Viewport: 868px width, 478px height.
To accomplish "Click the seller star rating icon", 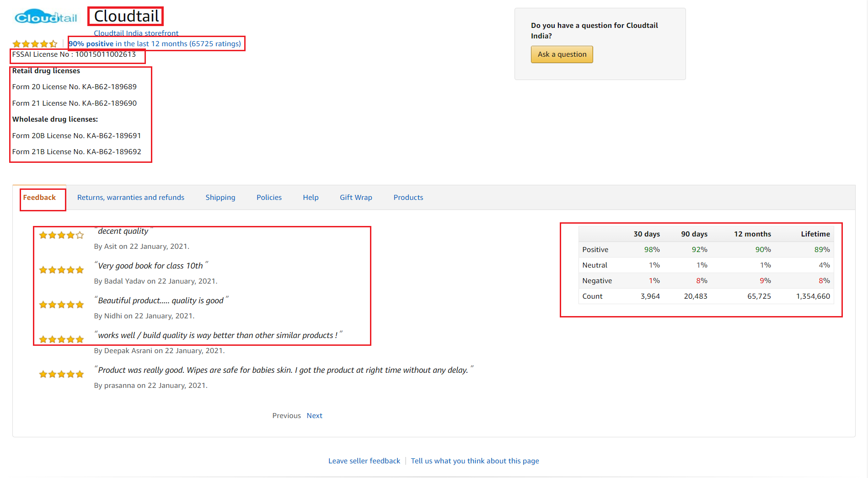I will (35, 44).
